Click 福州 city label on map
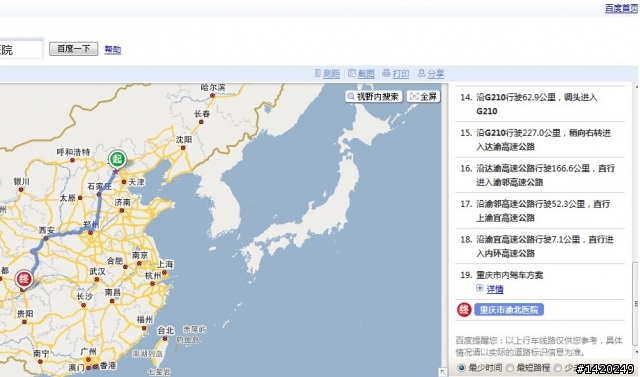Viewport: 640px width, 377px height. click(144, 319)
